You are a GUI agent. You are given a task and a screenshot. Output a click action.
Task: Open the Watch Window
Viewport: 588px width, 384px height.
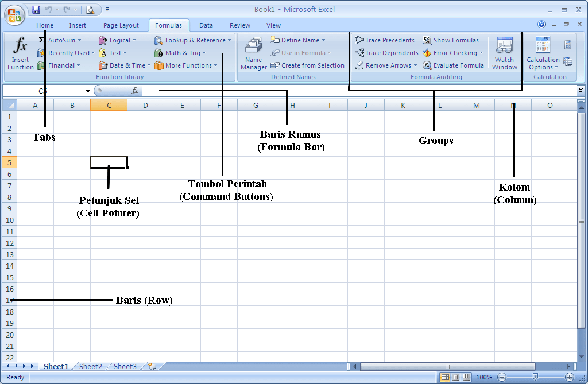point(504,53)
